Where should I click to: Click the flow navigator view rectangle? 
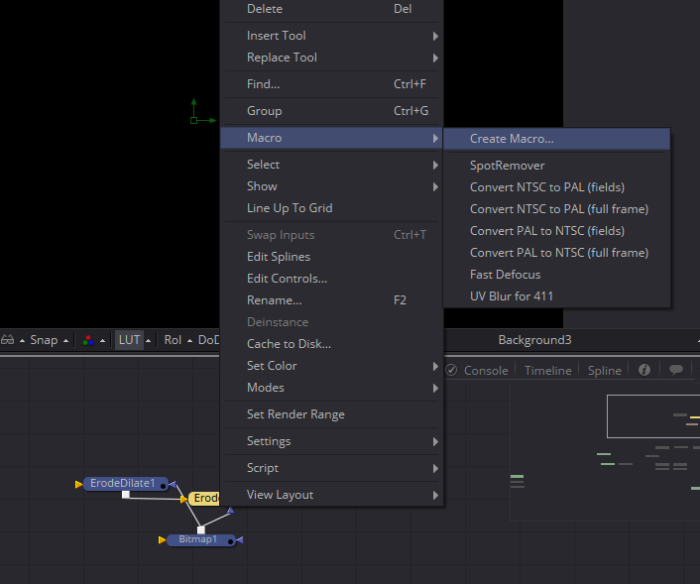tap(653, 416)
